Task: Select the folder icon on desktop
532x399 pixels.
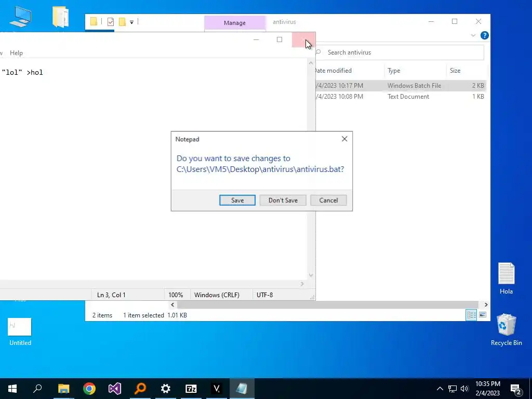Action: [x=61, y=16]
